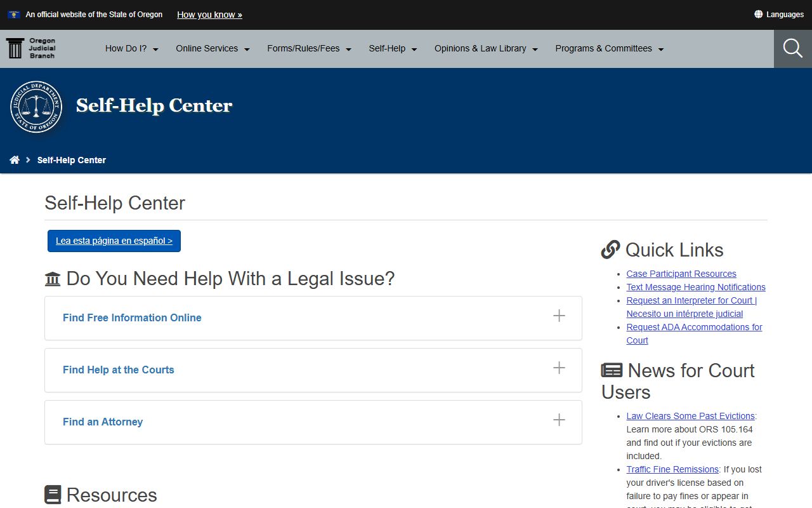Open Traffic Fine Remissions link
The image size is (812, 508).
[672, 469]
